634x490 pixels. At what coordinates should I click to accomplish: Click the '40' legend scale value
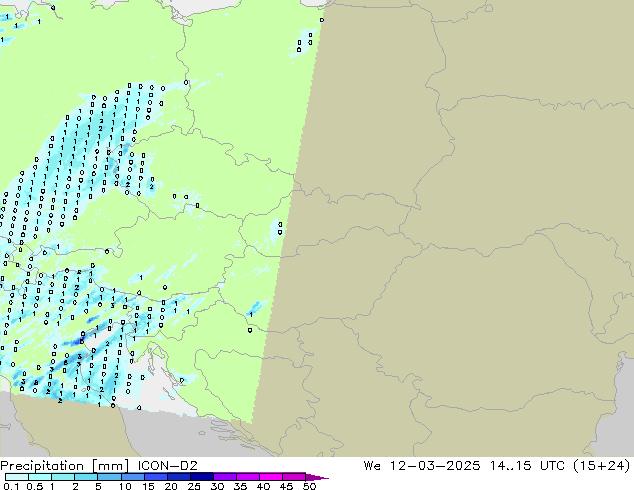(x=263, y=486)
